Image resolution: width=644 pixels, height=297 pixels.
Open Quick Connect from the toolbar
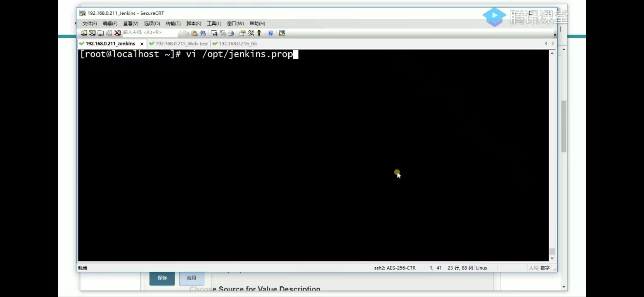click(x=92, y=33)
